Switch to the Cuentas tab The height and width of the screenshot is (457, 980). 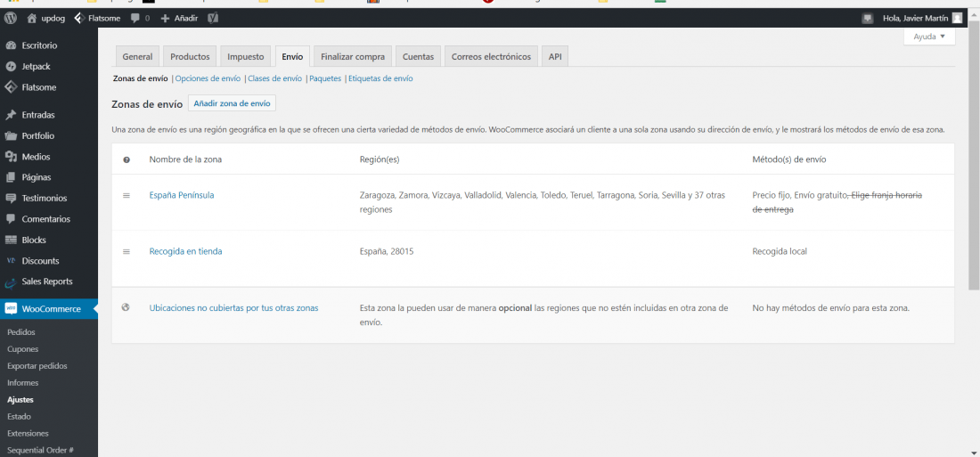[x=418, y=56]
